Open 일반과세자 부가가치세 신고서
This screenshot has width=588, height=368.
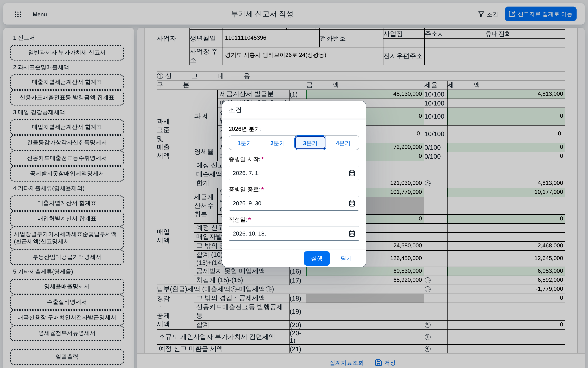(x=67, y=53)
